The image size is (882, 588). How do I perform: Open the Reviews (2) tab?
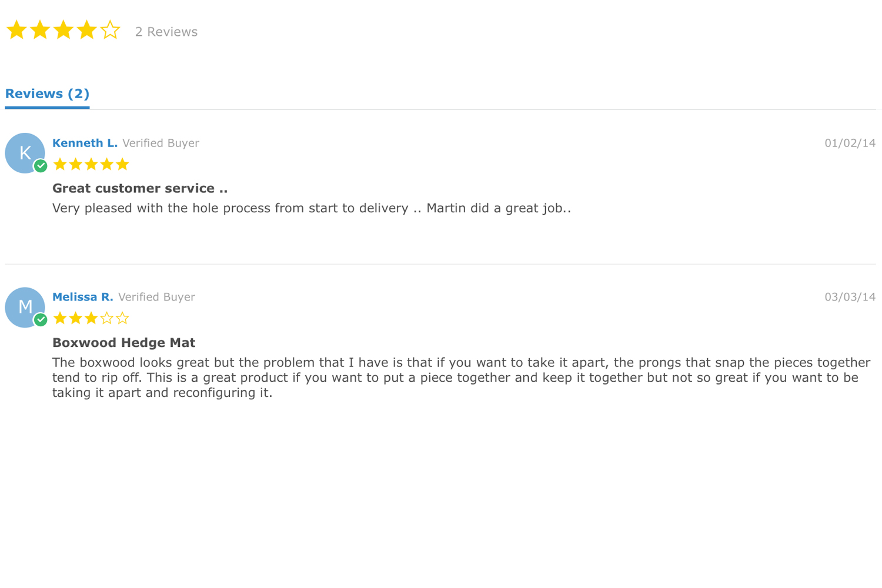coord(47,94)
